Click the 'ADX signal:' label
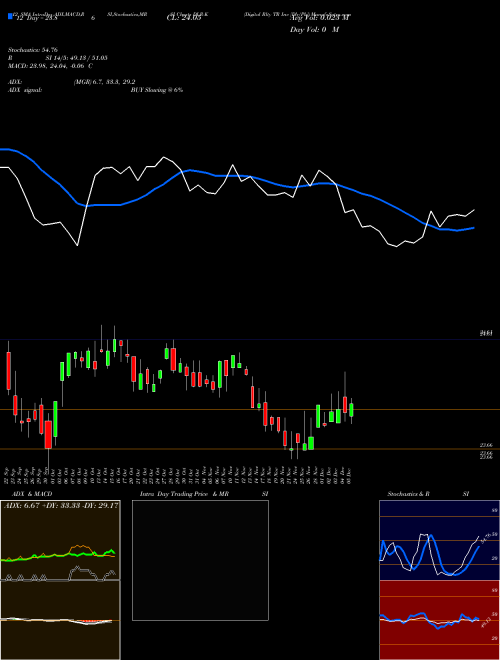This screenshot has height=660, width=500. [25, 90]
